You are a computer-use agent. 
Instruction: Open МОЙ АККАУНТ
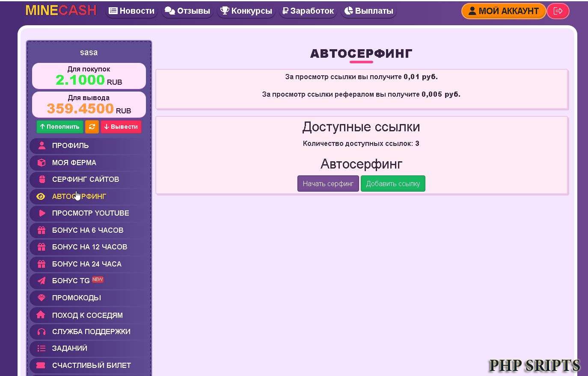coord(504,11)
